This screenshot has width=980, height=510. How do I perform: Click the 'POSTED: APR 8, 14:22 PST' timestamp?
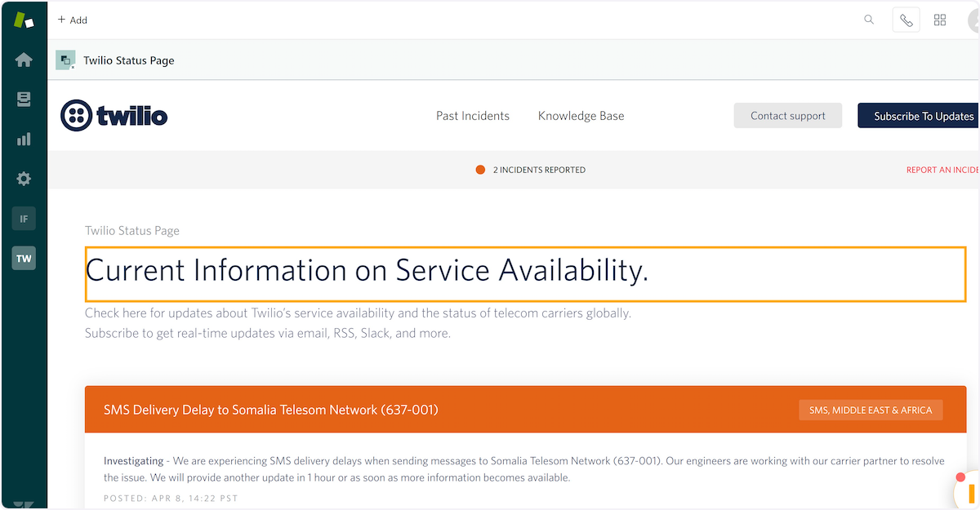coord(171,498)
